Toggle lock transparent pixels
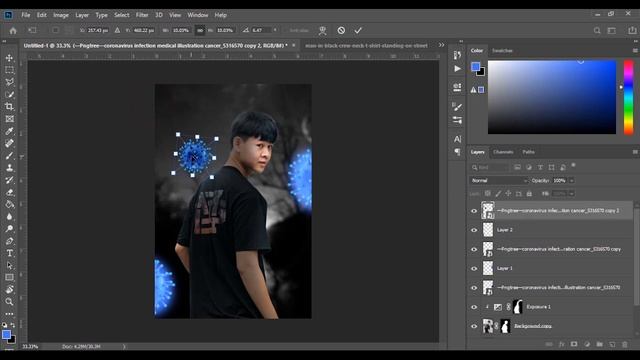The image size is (640, 360). (x=487, y=193)
